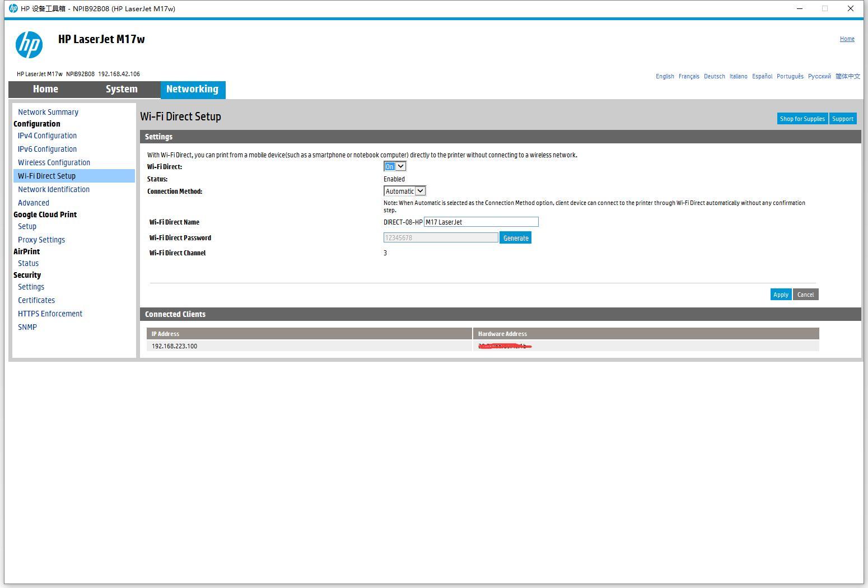The height and width of the screenshot is (588, 868).
Task: Open Proxy Settings page
Action: (41, 240)
